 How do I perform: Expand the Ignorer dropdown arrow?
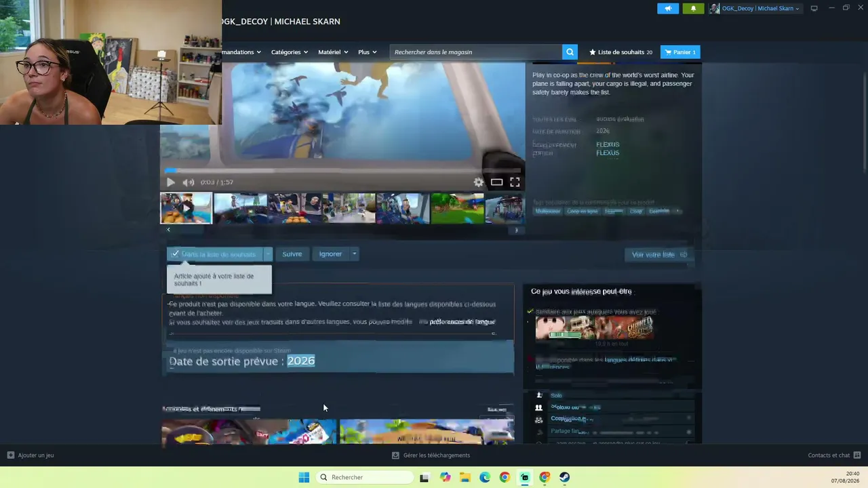pos(354,254)
